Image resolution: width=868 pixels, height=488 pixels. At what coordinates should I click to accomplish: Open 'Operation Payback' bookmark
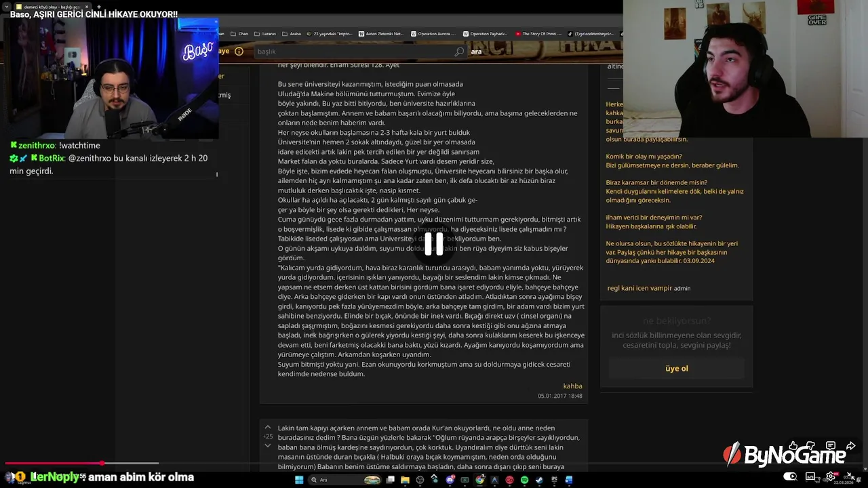pos(485,34)
